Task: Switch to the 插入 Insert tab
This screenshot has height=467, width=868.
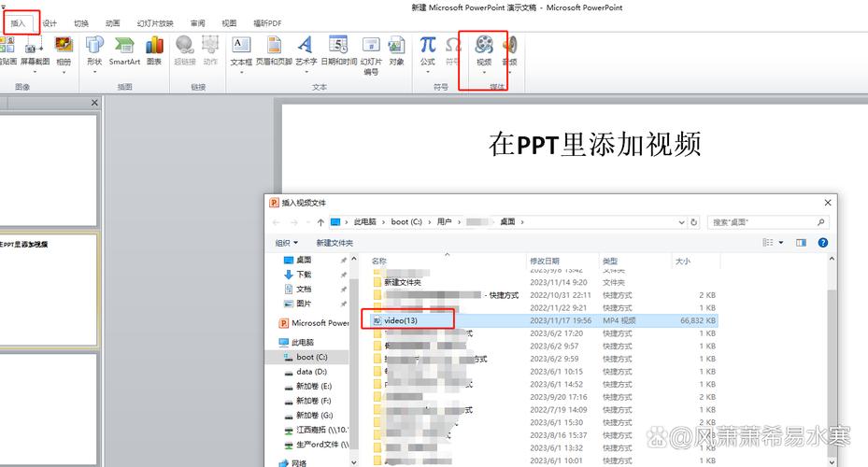Action: (x=19, y=23)
